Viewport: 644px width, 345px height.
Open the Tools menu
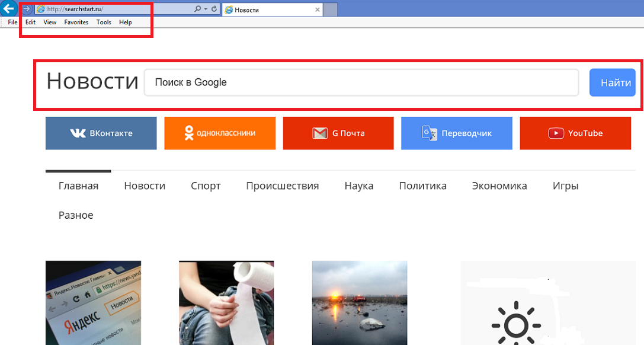pos(104,23)
